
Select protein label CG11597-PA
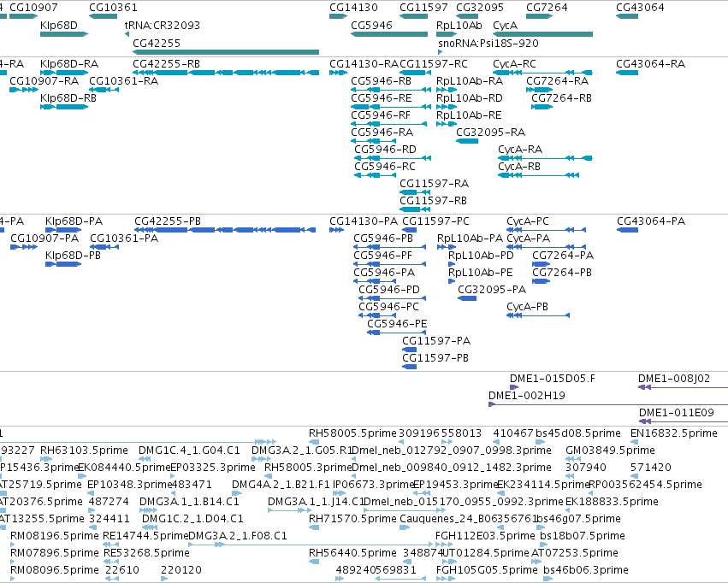point(436,341)
